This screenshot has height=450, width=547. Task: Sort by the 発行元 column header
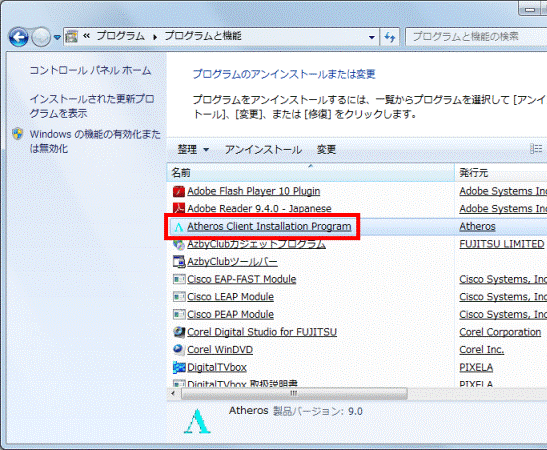[501, 172]
